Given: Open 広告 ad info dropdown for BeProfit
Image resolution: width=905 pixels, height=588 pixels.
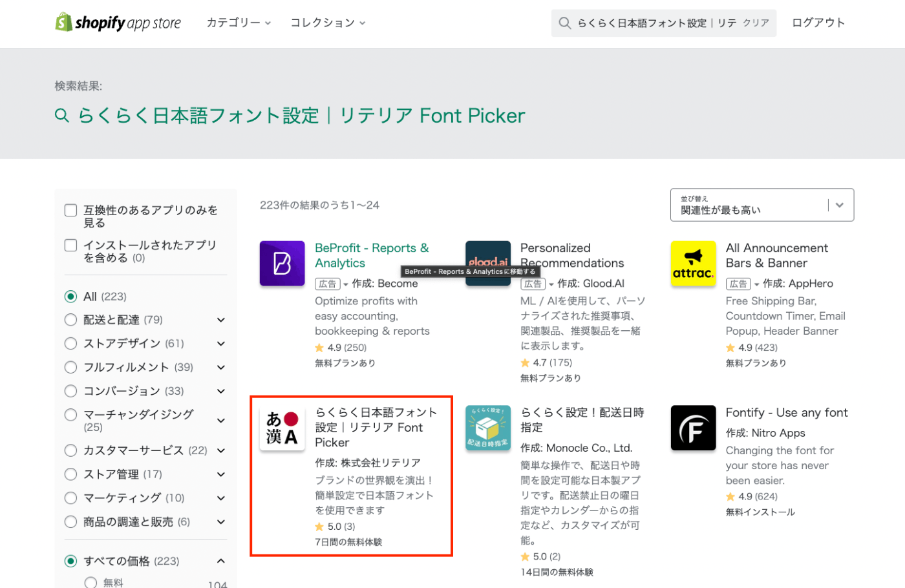Looking at the screenshot, I should [332, 284].
